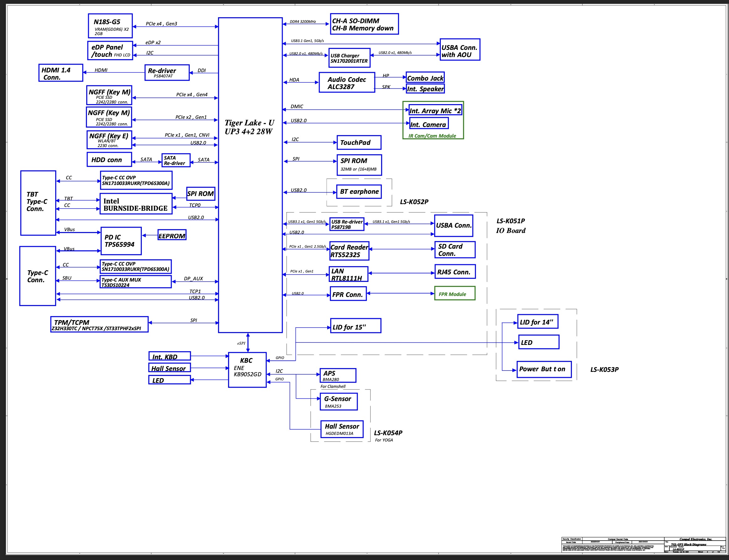Select the G-Sensor BMA253 block
The height and width of the screenshot is (560, 729).
(338, 402)
